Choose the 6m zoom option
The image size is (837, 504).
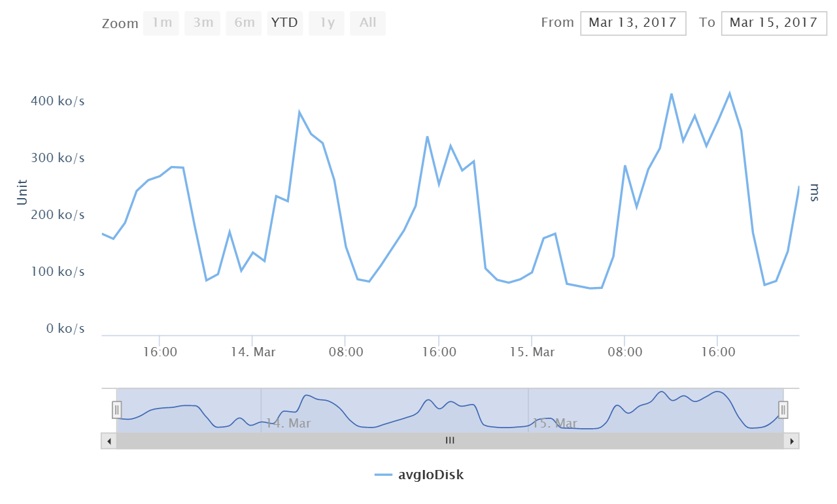[x=243, y=23]
